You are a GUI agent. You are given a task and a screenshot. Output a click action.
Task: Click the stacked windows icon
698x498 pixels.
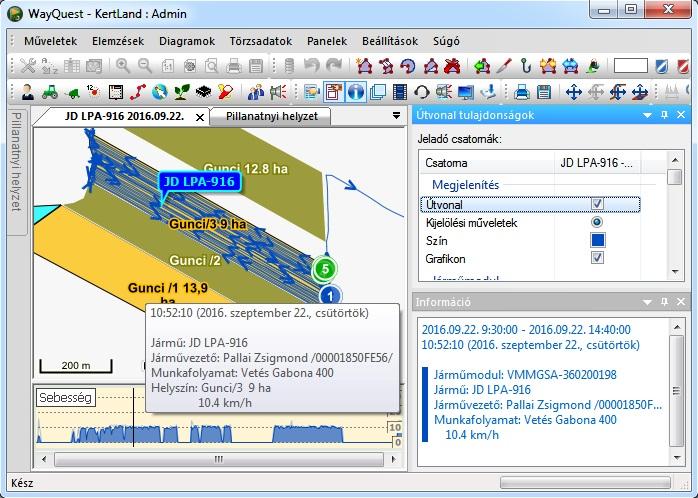pyautogui.click(x=378, y=92)
